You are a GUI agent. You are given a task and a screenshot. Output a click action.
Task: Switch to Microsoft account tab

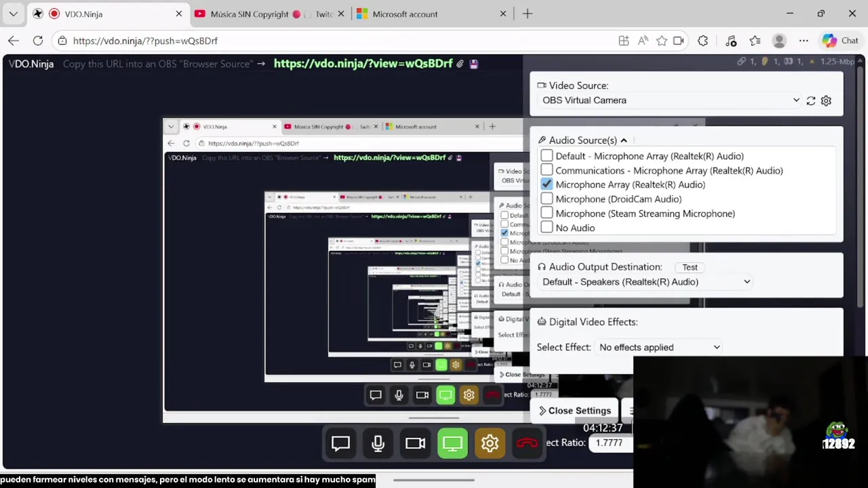click(x=432, y=14)
